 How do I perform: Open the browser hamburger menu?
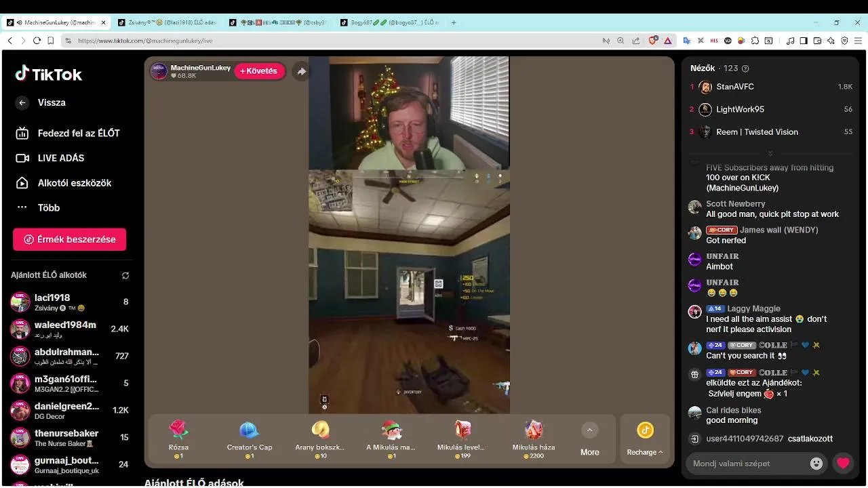(x=859, y=41)
